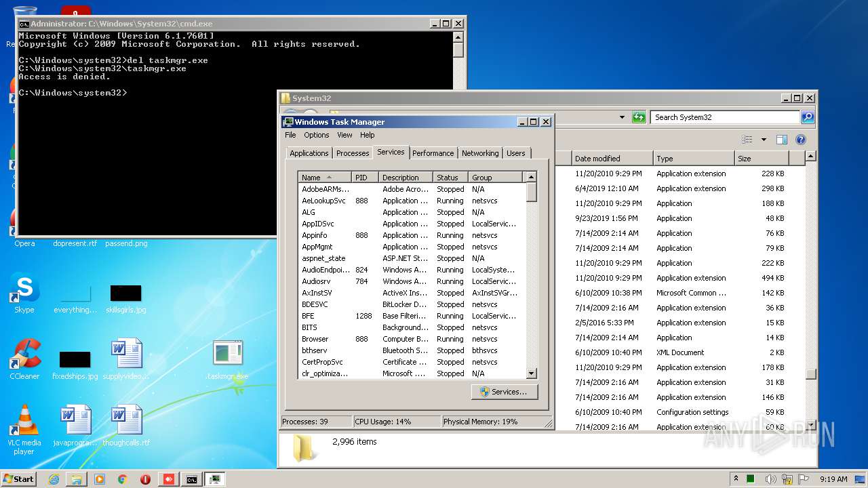Sort Explorer files by Date modified

tap(612, 159)
